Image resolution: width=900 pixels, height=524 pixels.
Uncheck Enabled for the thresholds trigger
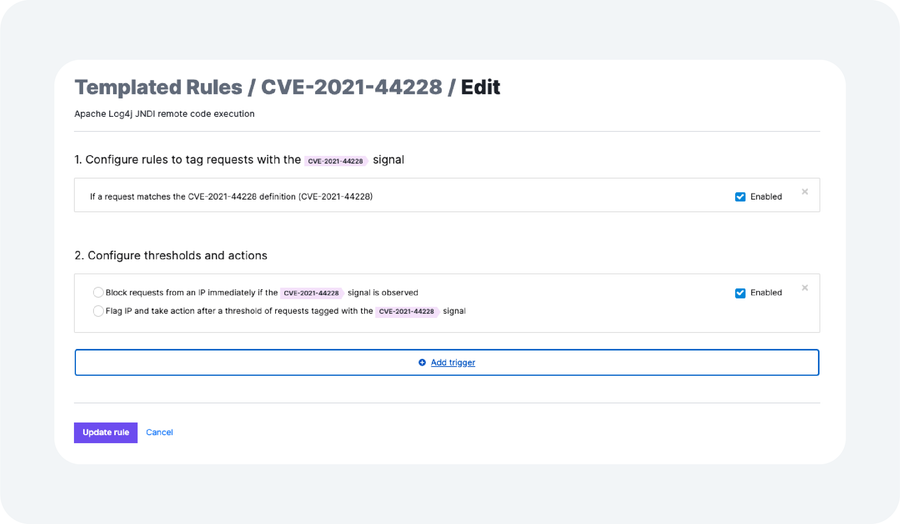pyautogui.click(x=740, y=293)
